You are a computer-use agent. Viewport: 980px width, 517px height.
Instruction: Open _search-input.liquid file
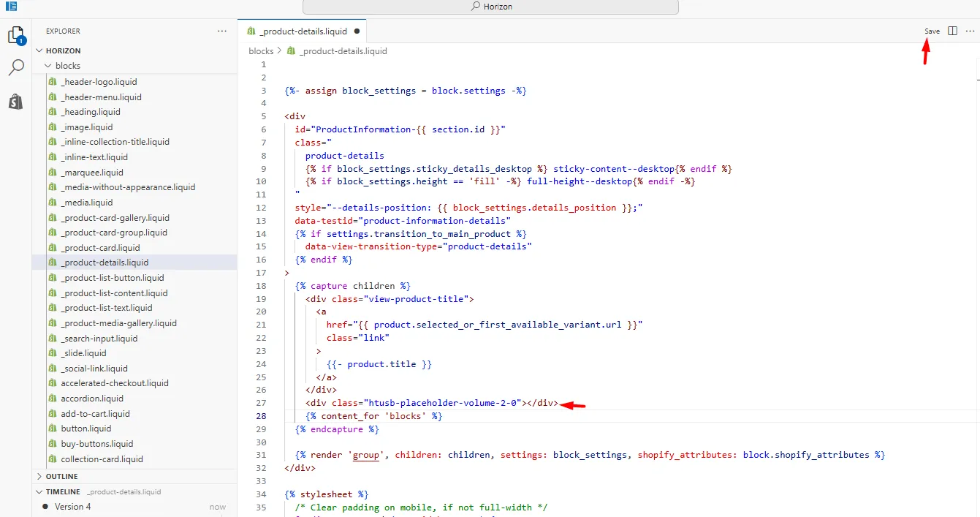99,339
